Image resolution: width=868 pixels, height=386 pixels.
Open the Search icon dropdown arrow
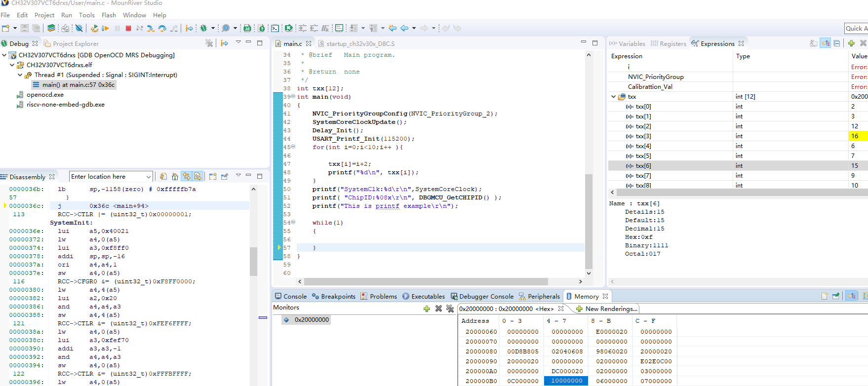point(235,28)
